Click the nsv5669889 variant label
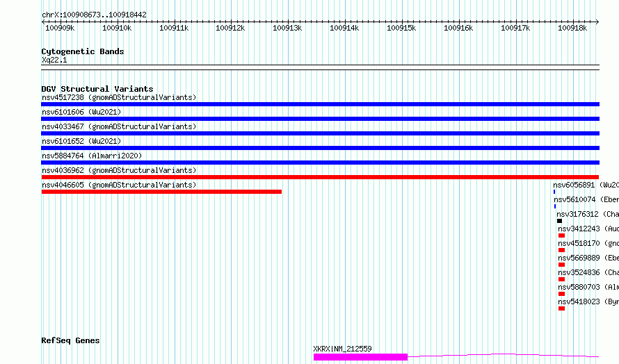619x364 pixels. coord(579,258)
